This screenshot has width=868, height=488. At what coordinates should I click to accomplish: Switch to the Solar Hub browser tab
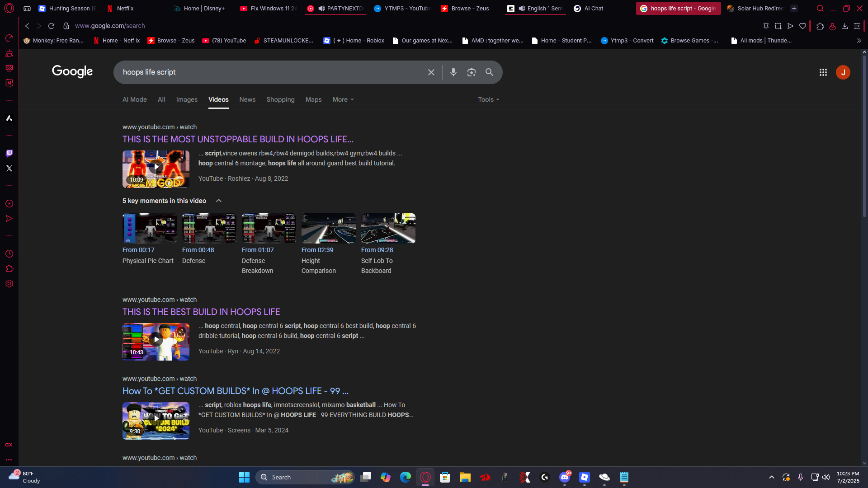tap(755, 9)
